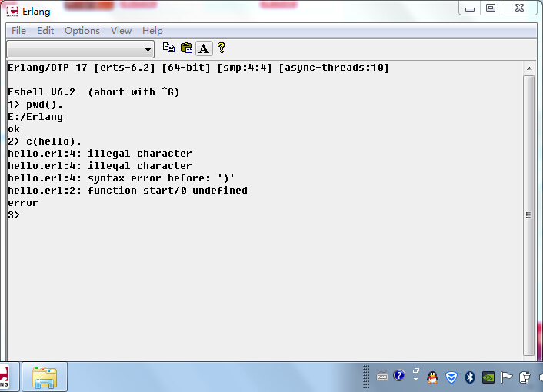Close the Erlang window
This screenshot has height=392, width=543.
(519, 8)
